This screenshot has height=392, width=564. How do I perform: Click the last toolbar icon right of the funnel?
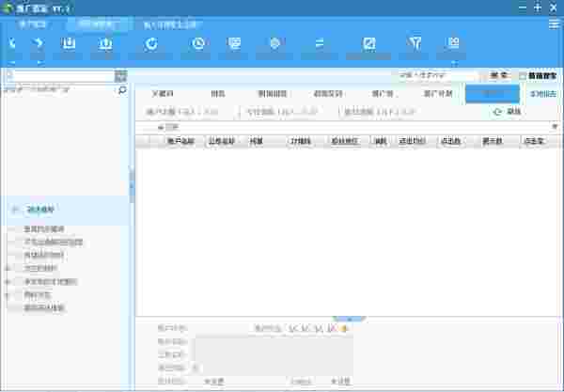pos(454,43)
